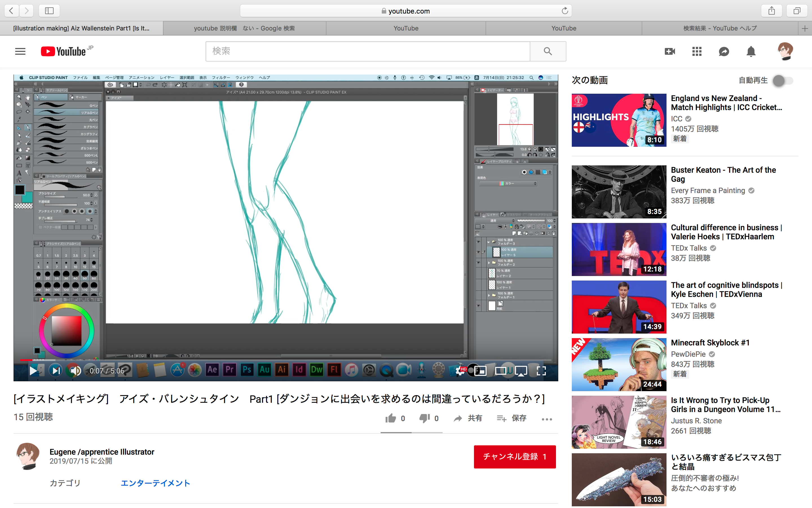Click the 検索 search field

click(368, 51)
